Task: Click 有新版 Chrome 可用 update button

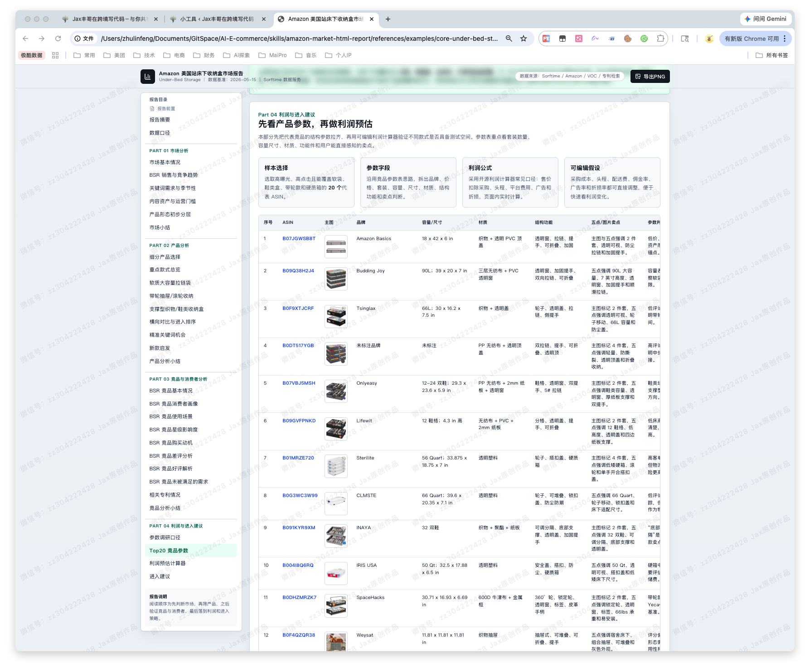Action: coord(755,39)
